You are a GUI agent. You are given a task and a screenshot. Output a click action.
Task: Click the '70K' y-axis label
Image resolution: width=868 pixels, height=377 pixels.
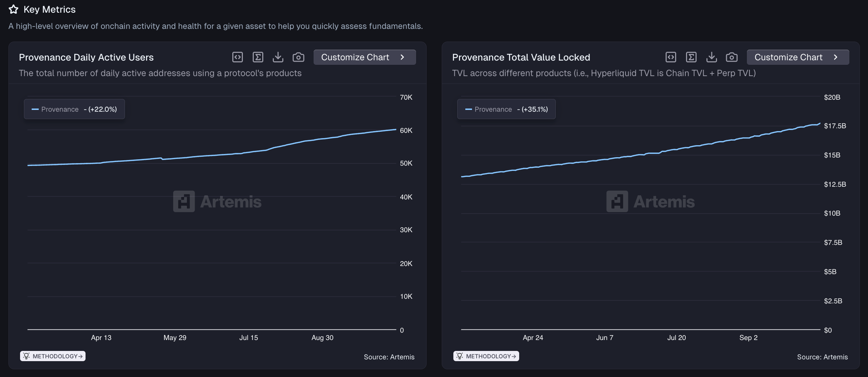coord(406,97)
